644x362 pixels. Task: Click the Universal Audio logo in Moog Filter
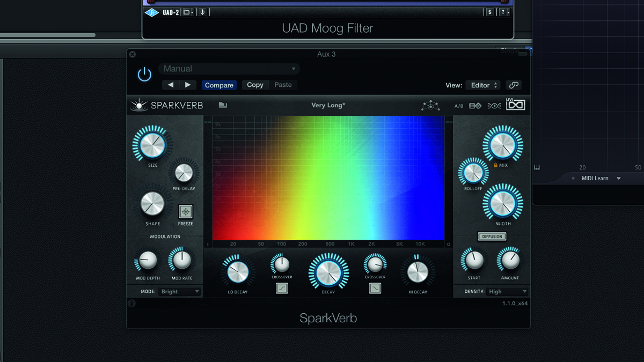(x=152, y=12)
